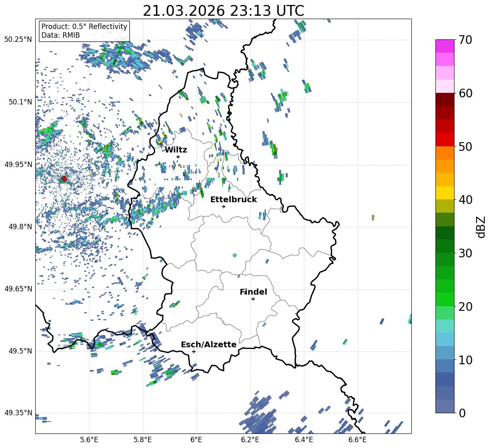Viewport: 491px width, 448px height.
Task: Select the Wiltz city label
Action: 176,150
